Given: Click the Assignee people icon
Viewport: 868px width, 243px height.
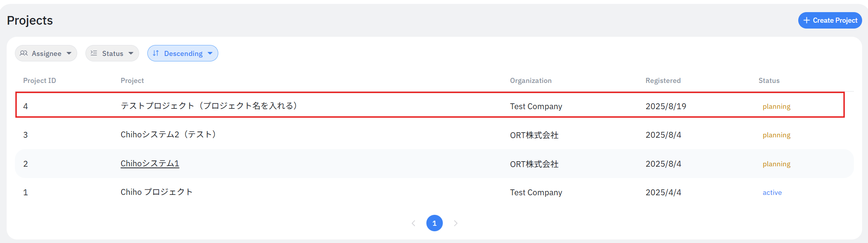Looking at the screenshot, I should [24, 53].
